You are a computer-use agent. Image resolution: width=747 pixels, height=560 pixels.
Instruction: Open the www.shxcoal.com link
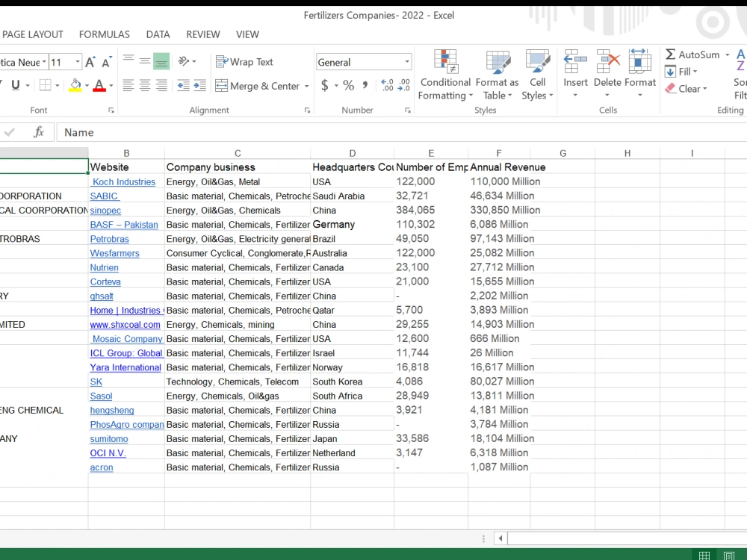[x=125, y=325]
